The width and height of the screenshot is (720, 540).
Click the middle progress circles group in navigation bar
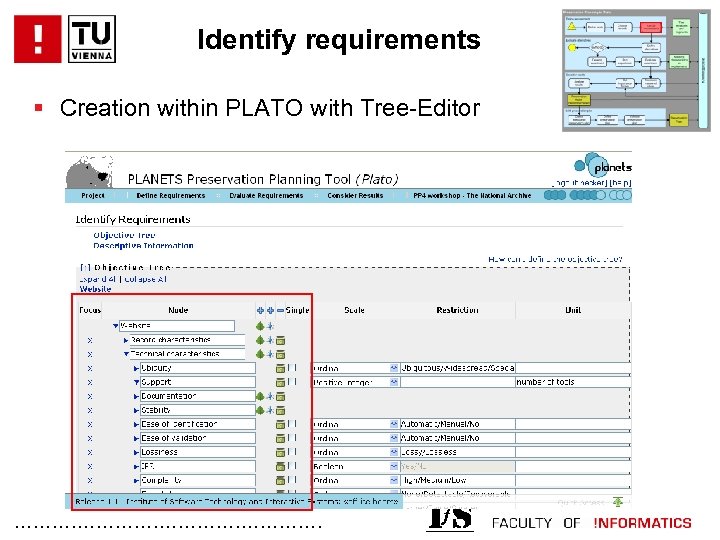(x=588, y=195)
